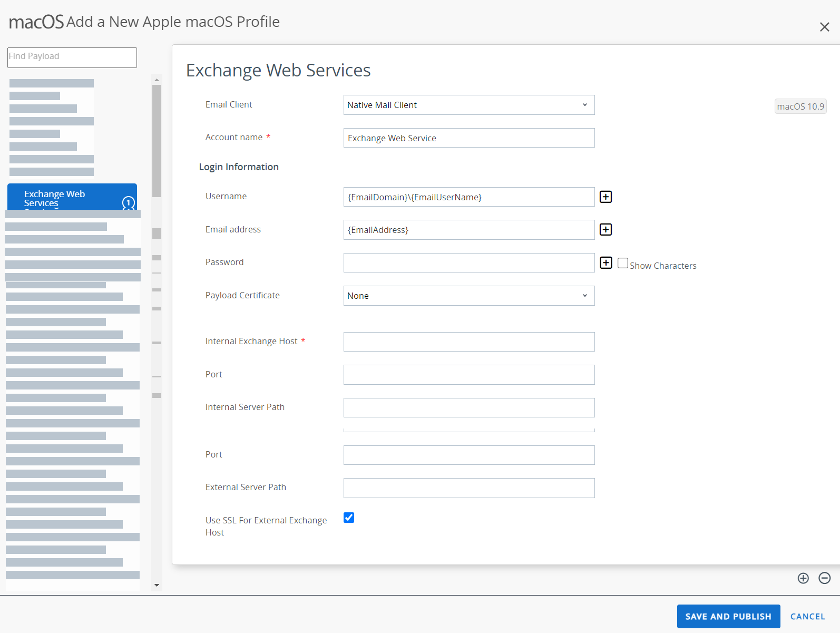Open the Payload Certificate dropdown
The width and height of the screenshot is (840, 633).
[469, 296]
